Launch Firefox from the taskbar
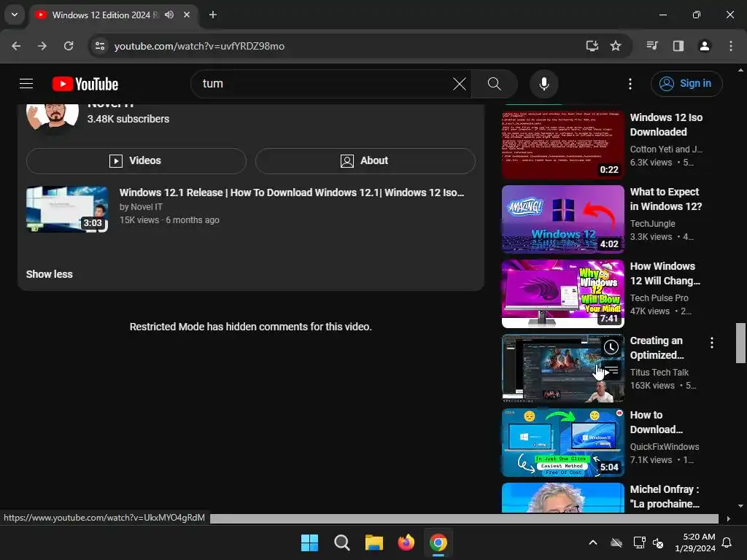Viewport: 747px width, 560px height. pyautogui.click(x=406, y=542)
